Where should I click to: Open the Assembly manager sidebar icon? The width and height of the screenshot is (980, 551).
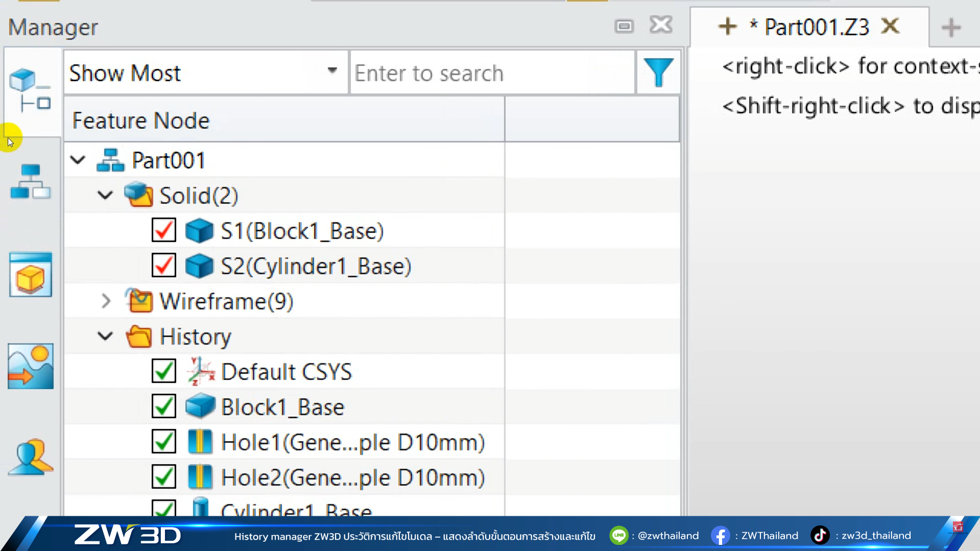point(31,182)
